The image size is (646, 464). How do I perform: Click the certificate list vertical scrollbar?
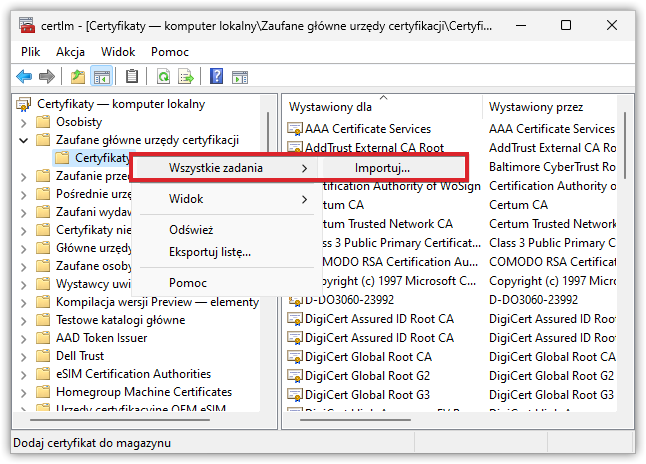[625, 145]
